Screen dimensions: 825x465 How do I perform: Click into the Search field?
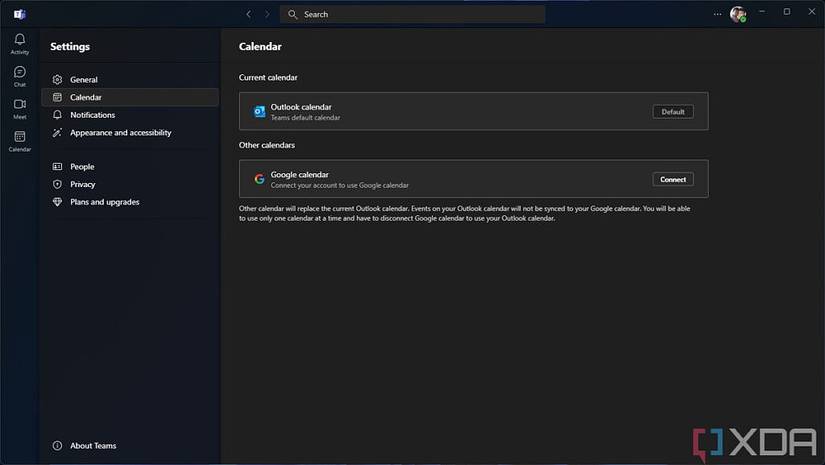coord(412,14)
